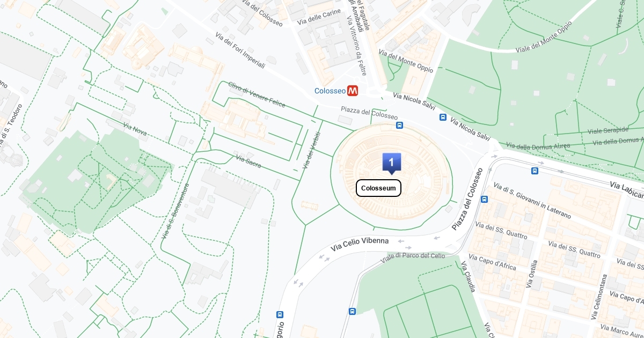Screen dimensions: 644x338
Task: Click the Via dei Fori Imperiali street label
Action: click(240, 50)
